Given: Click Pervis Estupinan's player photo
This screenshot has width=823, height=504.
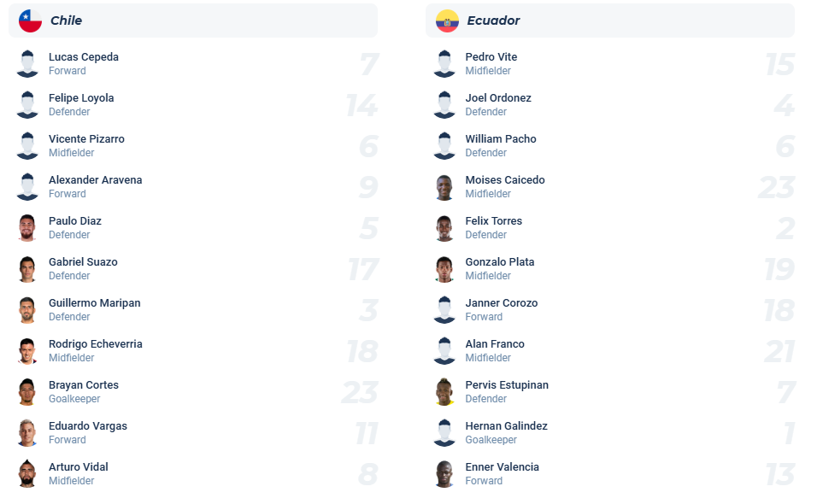Looking at the screenshot, I should 444,392.
